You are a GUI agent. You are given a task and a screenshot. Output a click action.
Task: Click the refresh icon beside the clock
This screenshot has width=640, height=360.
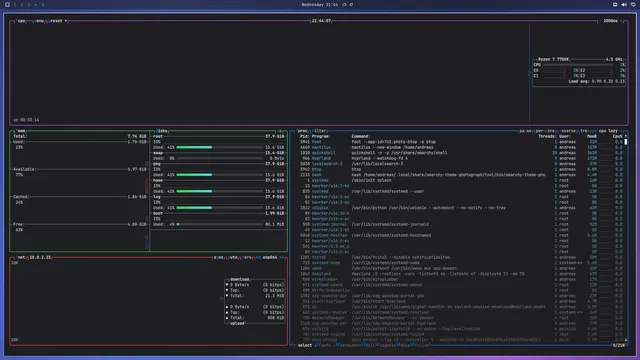(344, 4)
